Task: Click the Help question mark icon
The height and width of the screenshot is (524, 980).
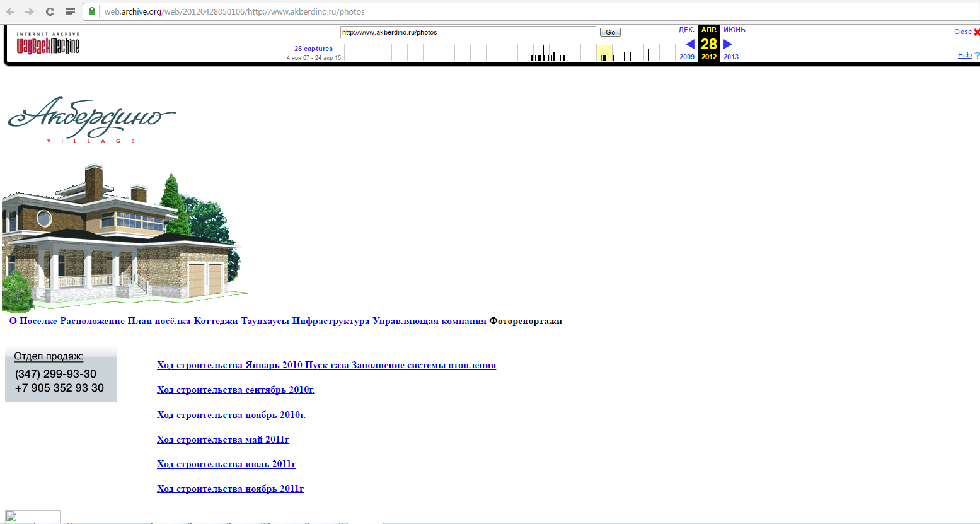Action: (977, 55)
